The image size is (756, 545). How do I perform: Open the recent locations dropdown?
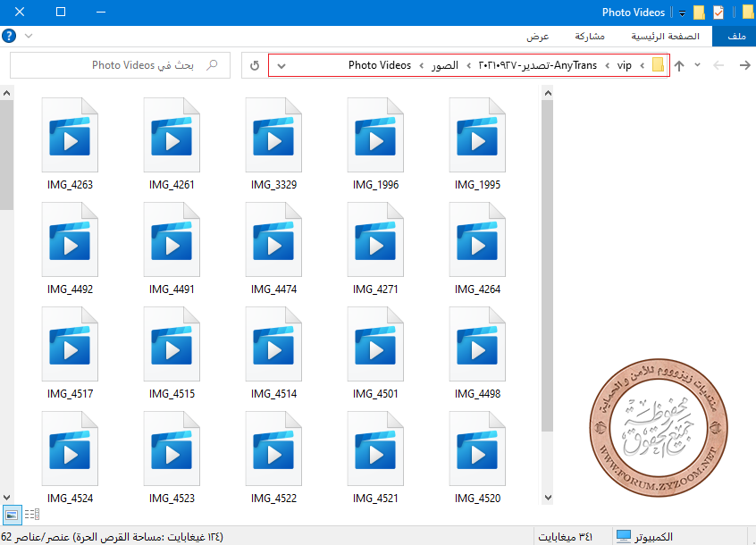click(697, 64)
